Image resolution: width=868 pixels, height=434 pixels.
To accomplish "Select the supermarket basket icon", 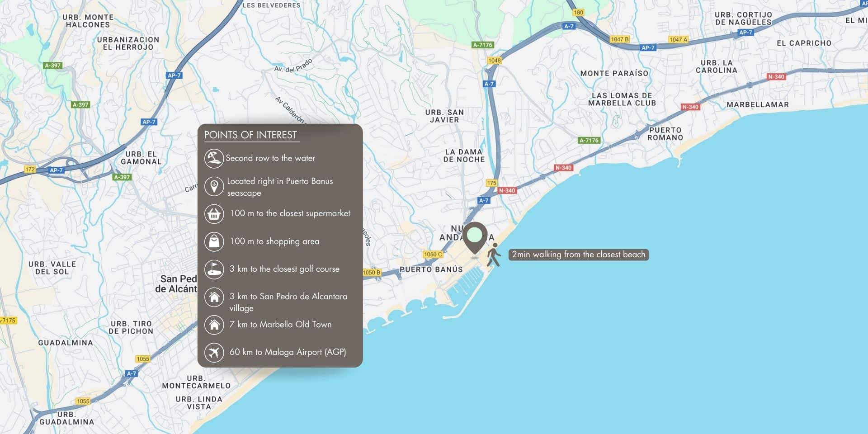I will click(x=214, y=214).
